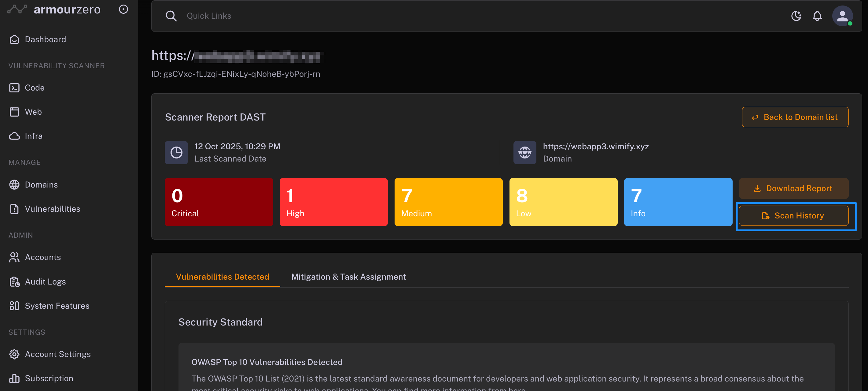Click the Scan History button
The height and width of the screenshot is (391, 868).
pos(793,216)
